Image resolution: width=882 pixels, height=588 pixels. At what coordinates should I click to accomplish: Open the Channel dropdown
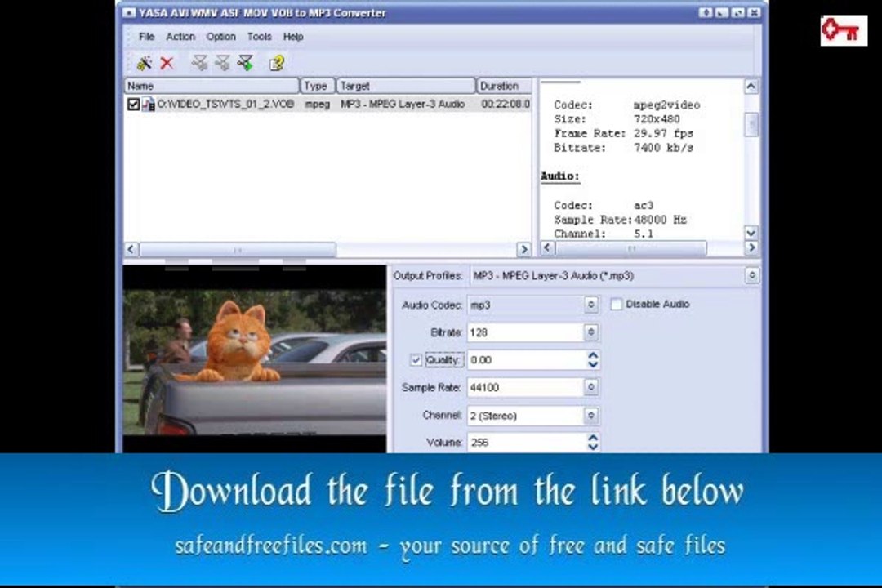[590, 415]
